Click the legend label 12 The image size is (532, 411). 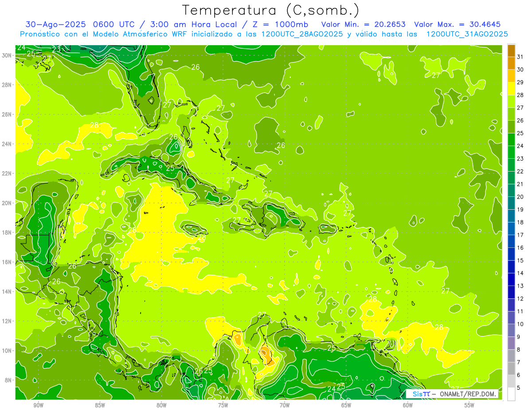tap(520, 298)
